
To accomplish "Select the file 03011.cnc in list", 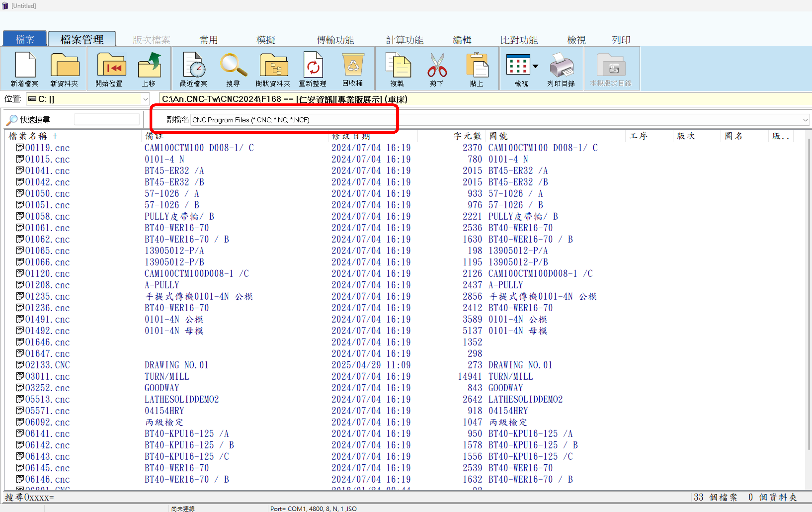I will click(47, 377).
